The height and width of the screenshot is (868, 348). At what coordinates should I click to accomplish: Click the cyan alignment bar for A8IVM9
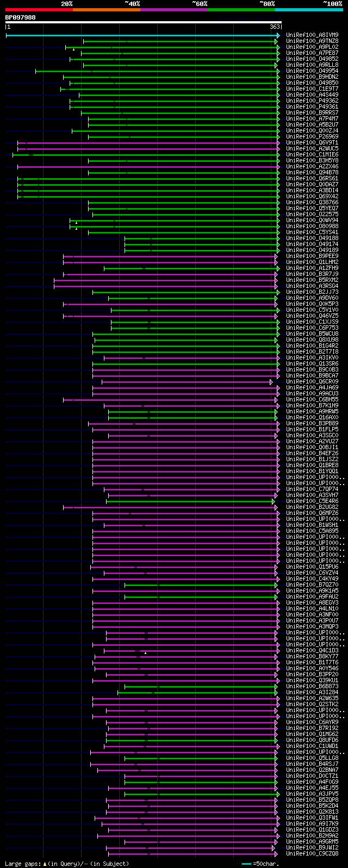pos(141,35)
